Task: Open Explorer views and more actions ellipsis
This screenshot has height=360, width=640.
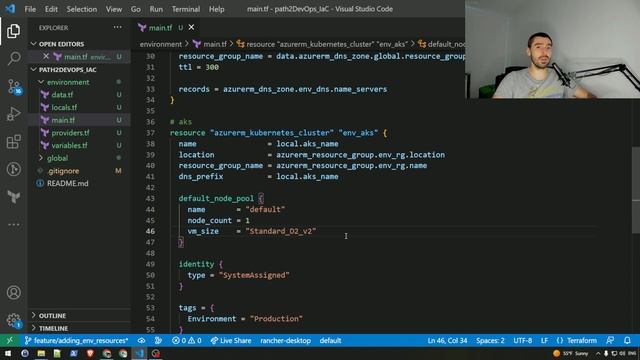Action: click(118, 27)
